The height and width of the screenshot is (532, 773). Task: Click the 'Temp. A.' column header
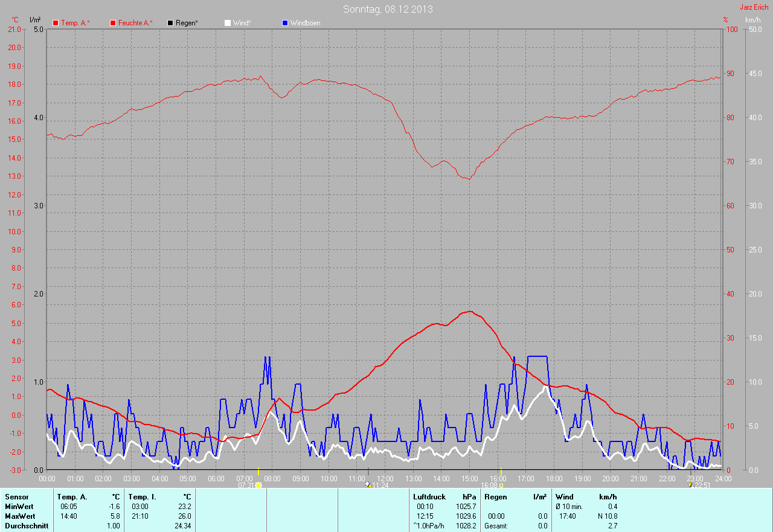(x=72, y=497)
